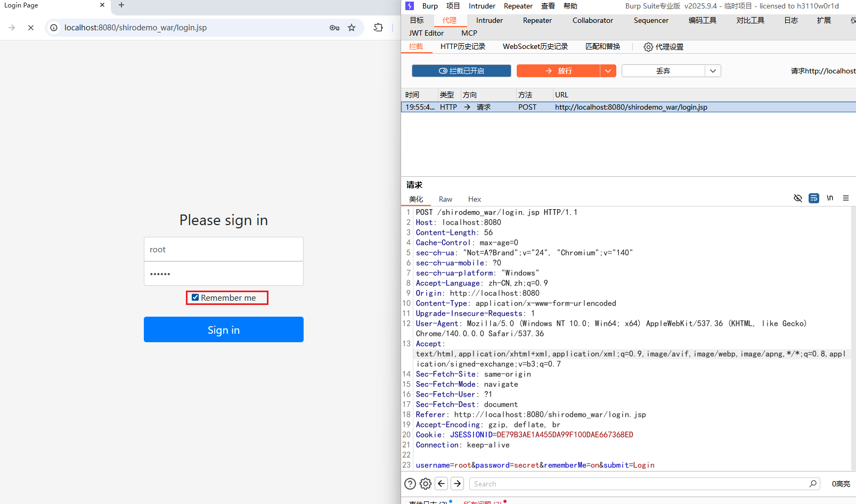Open search settings gear icon

point(425,484)
